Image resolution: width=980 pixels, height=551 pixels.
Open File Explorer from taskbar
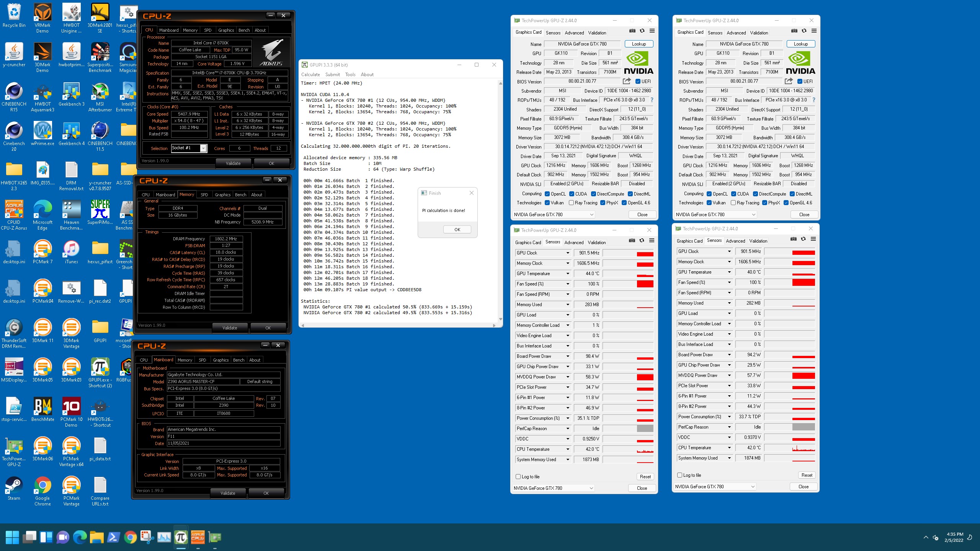pos(97,538)
